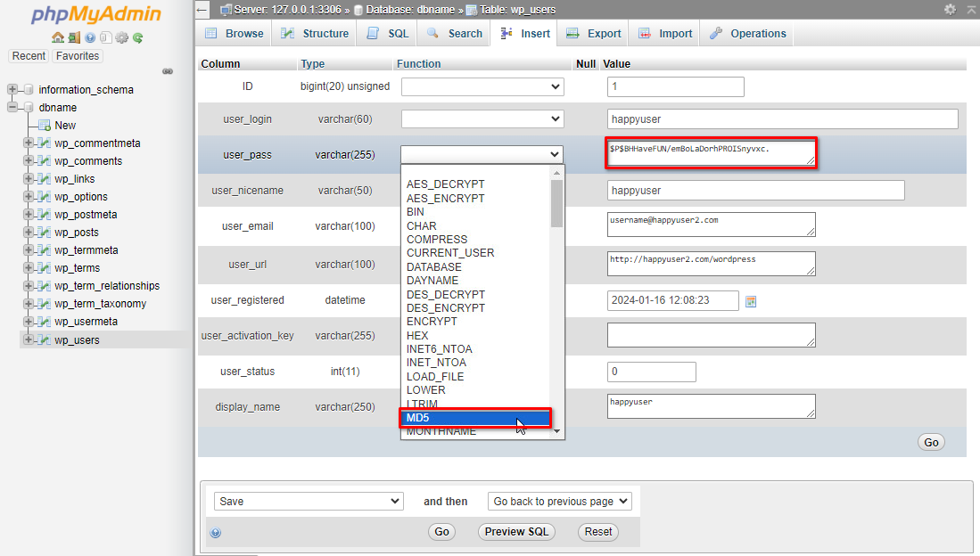Click wp_posts table icon
The image size is (980, 556).
click(x=44, y=232)
